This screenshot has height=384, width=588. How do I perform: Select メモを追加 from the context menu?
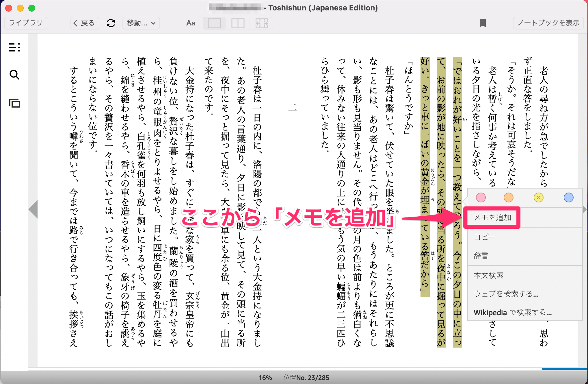(492, 217)
